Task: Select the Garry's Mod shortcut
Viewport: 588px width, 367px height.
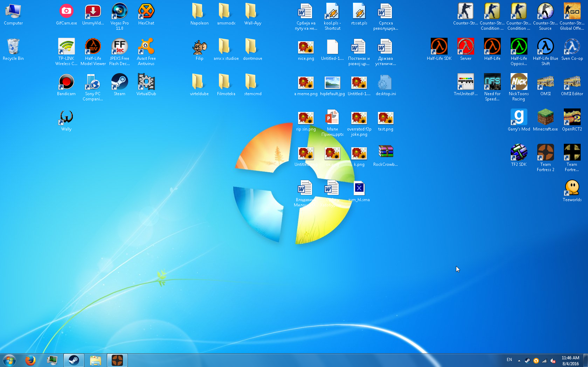Action: pos(519,120)
